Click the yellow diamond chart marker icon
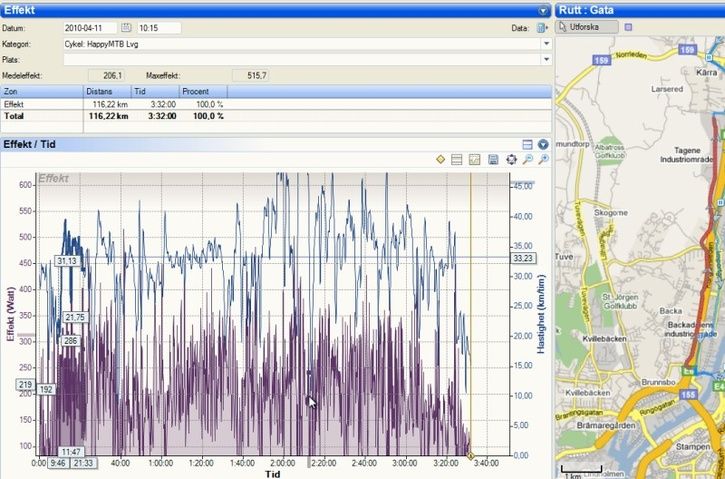725x479 pixels. tap(440, 160)
